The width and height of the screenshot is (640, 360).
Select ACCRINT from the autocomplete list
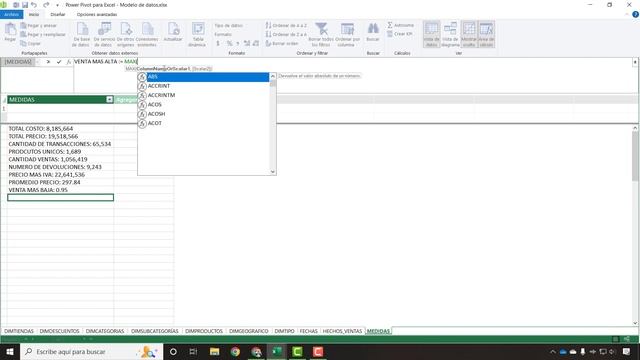click(203, 86)
